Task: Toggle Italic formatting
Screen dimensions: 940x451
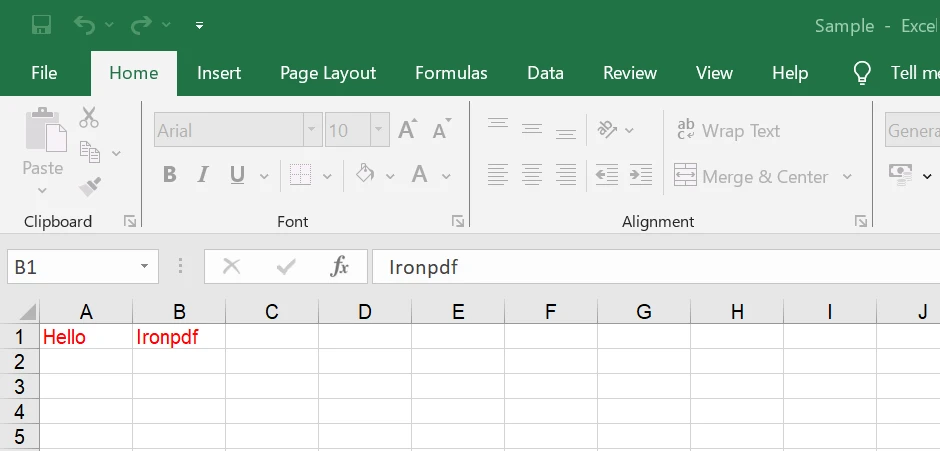Action: pyautogui.click(x=203, y=176)
